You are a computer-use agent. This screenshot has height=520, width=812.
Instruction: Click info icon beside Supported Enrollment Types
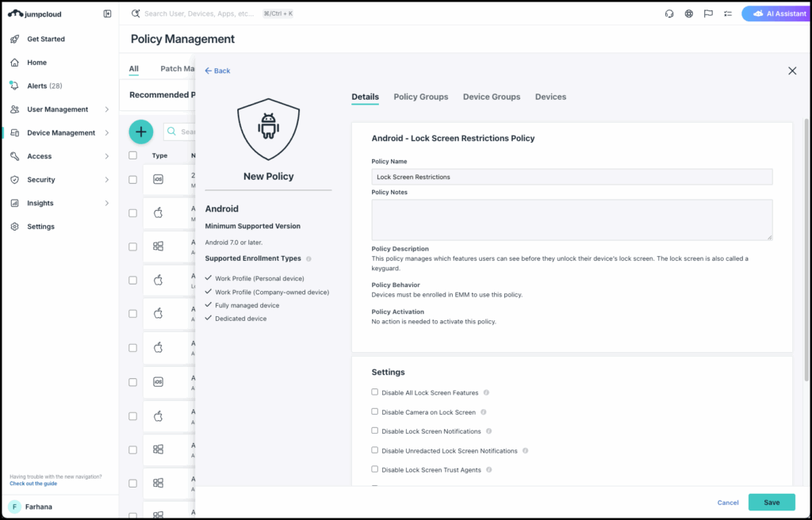[x=308, y=259]
